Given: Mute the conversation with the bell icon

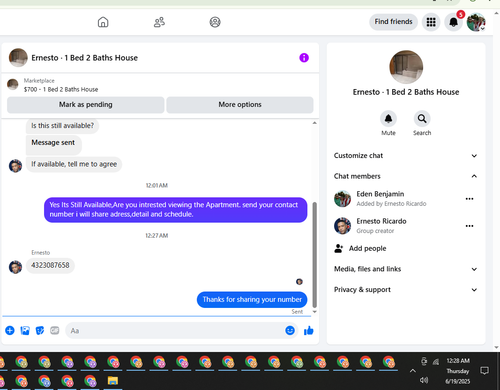Looking at the screenshot, I should pos(388,119).
